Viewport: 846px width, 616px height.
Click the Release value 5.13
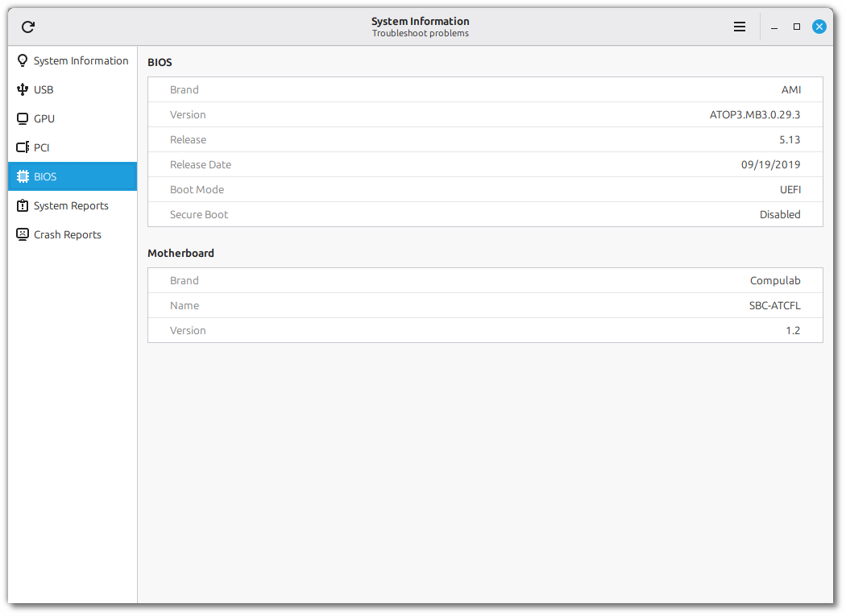790,139
